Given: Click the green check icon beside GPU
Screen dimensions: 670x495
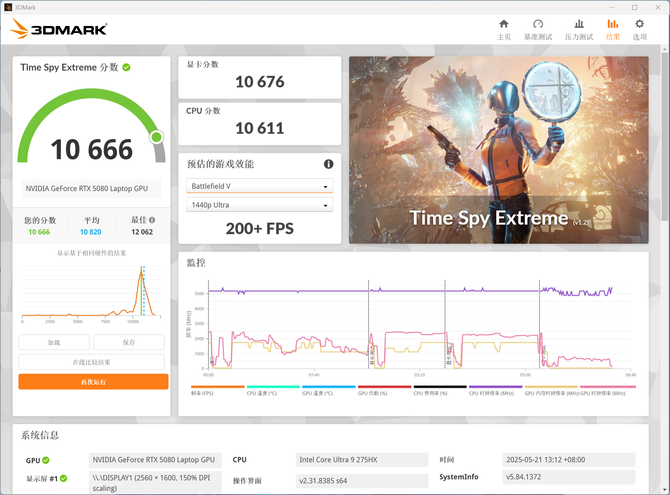Looking at the screenshot, I should (46, 460).
